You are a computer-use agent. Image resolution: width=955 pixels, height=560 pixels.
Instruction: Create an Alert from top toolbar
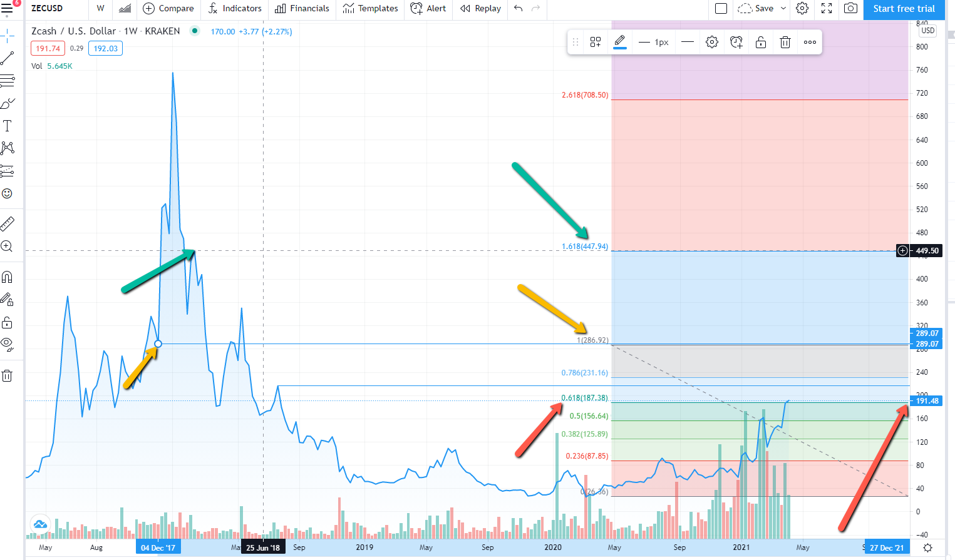(428, 9)
